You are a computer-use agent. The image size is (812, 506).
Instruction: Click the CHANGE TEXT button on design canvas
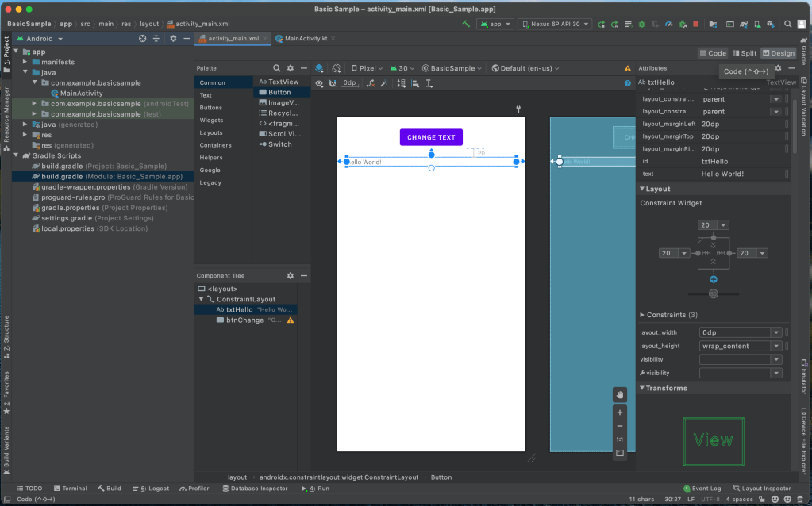tap(431, 137)
